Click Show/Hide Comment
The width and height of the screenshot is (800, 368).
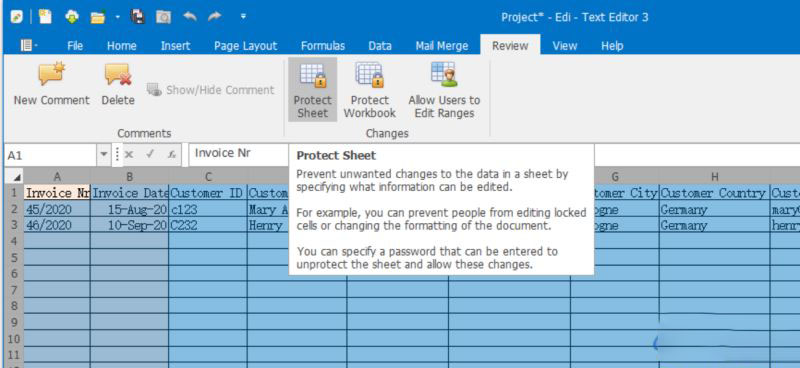click(211, 90)
